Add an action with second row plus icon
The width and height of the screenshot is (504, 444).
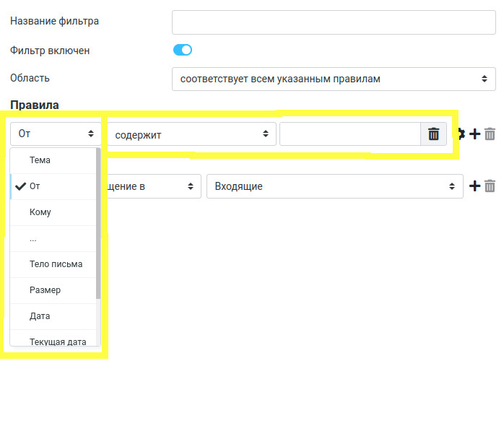pyautogui.click(x=474, y=186)
